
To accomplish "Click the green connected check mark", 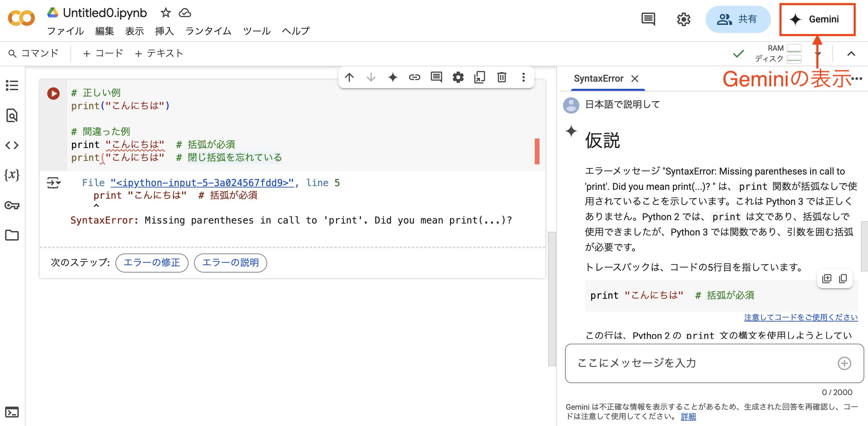I will pyautogui.click(x=738, y=53).
